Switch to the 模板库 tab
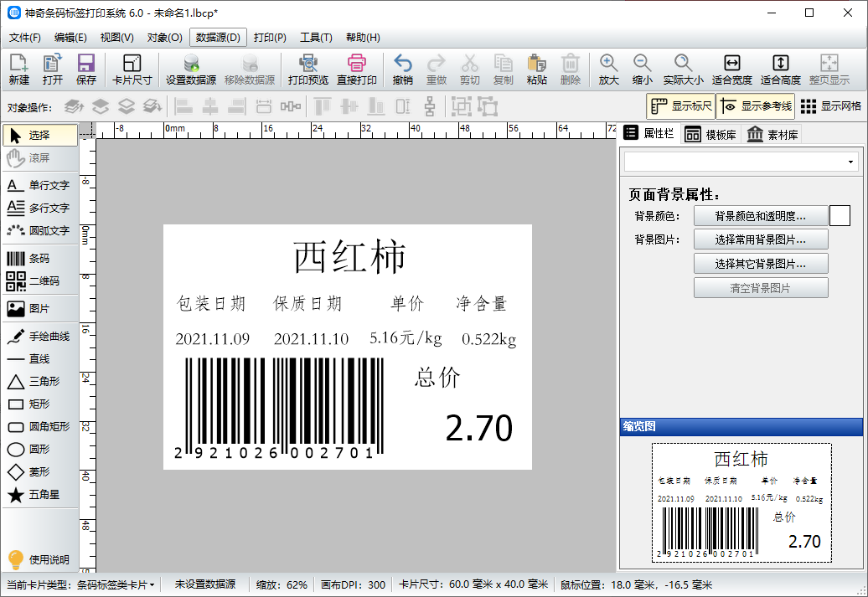 pos(710,135)
